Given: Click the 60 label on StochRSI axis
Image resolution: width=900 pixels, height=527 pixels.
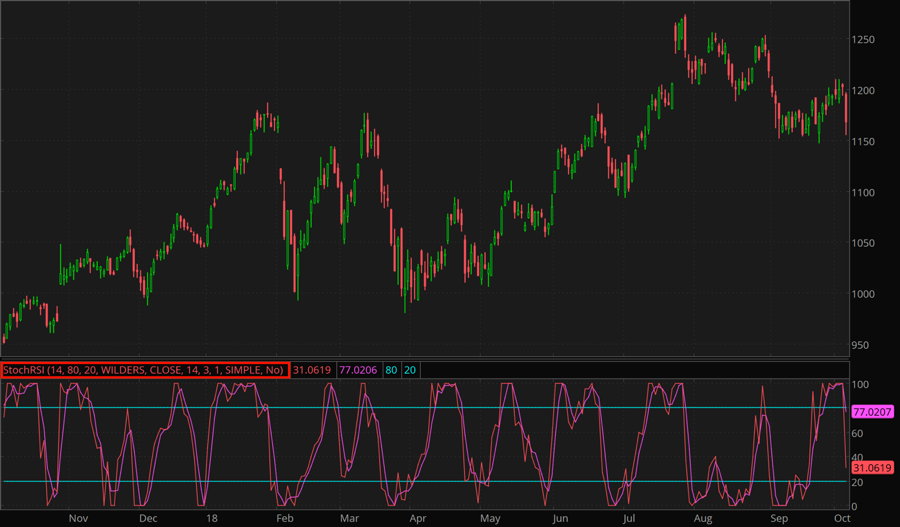Looking at the screenshot, I should click(859, 434).
